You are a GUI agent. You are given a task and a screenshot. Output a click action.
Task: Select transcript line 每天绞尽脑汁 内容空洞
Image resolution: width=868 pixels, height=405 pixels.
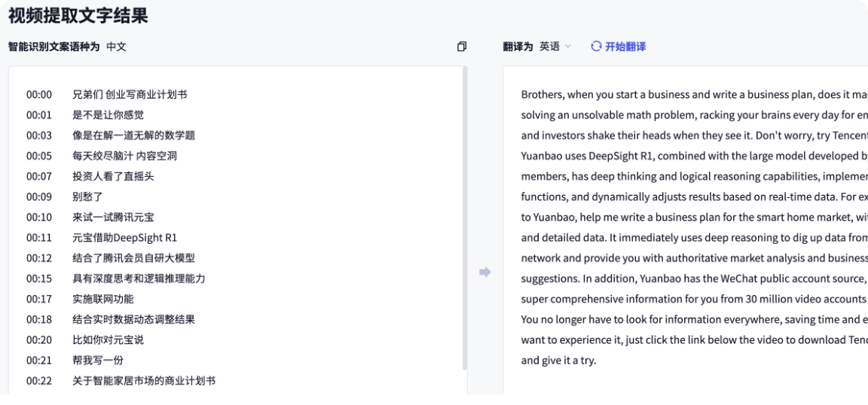click(124, 156)
